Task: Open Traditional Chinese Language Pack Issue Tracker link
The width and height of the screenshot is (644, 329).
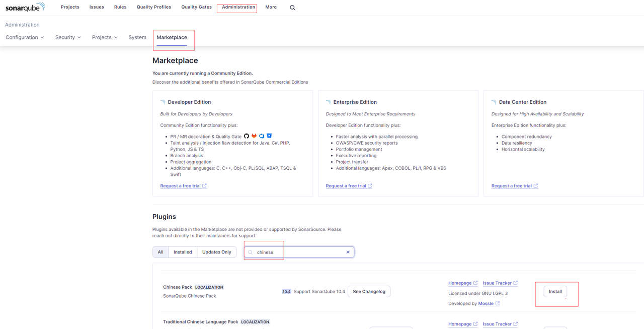Action: (497, 324)
